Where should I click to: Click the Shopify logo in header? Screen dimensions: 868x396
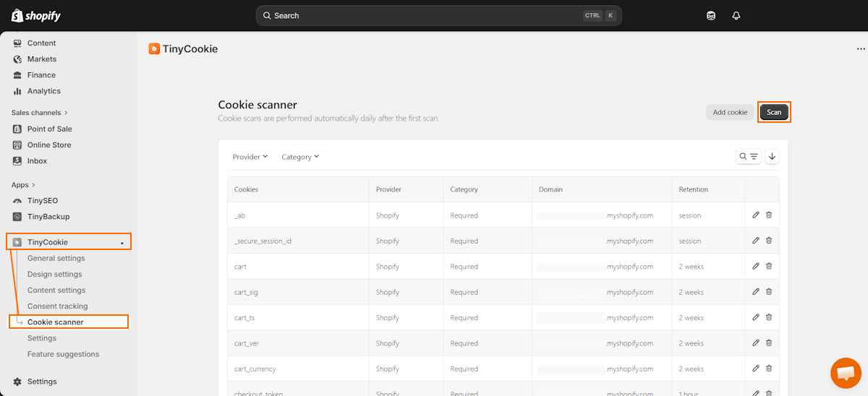36,16
